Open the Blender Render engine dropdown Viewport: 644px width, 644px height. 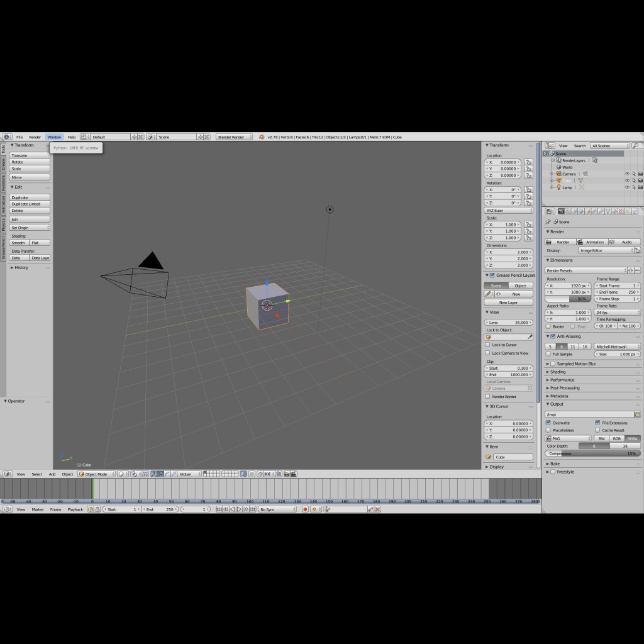point(233,136)
